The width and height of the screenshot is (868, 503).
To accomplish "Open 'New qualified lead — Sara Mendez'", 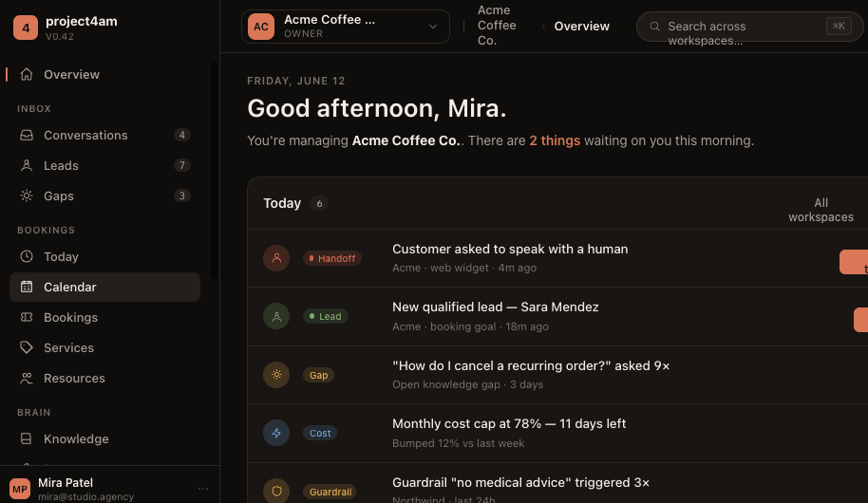I will click(496, 307).
